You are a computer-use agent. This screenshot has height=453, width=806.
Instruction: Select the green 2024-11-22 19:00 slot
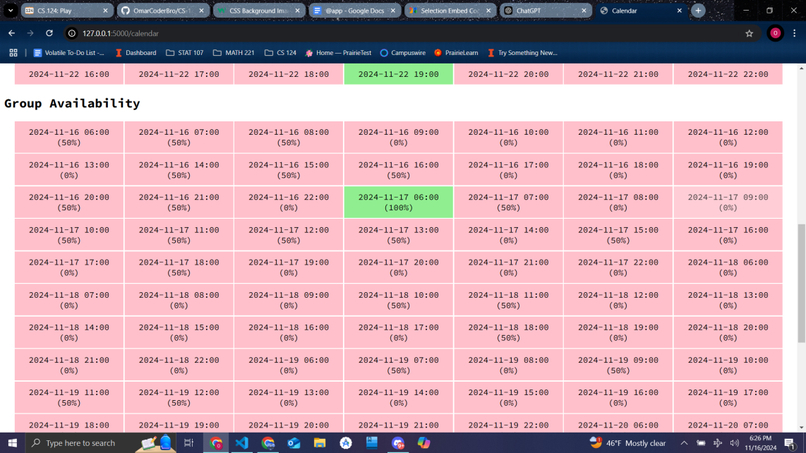[x=398, y=74]
